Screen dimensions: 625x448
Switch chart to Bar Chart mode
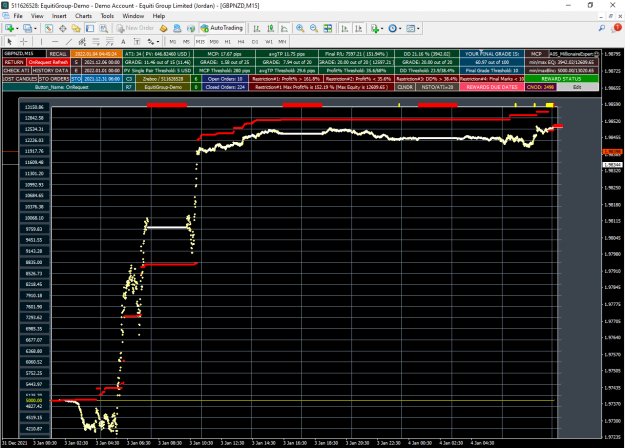257,28
